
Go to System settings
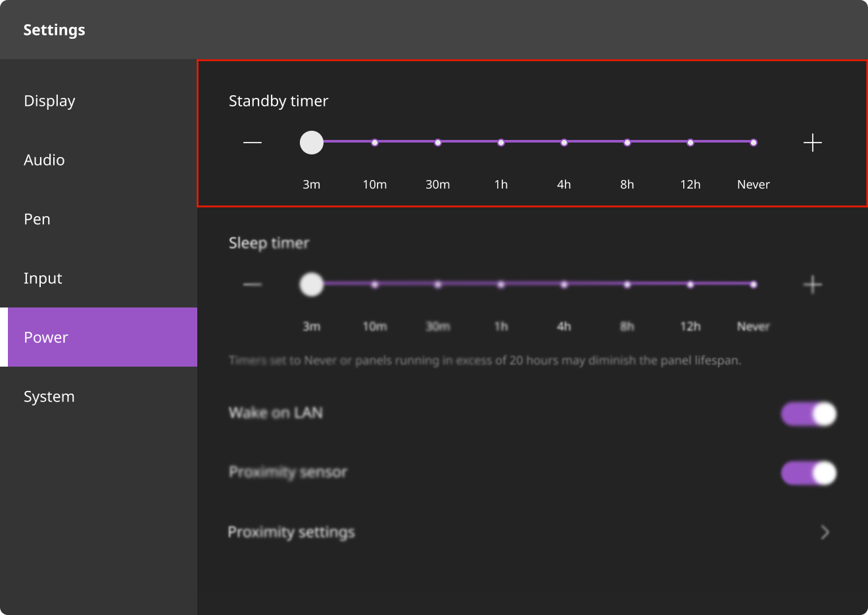tap(49, 396)
